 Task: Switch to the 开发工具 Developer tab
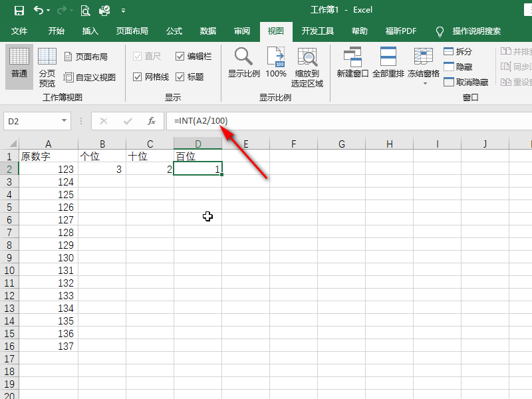point(318,31)
